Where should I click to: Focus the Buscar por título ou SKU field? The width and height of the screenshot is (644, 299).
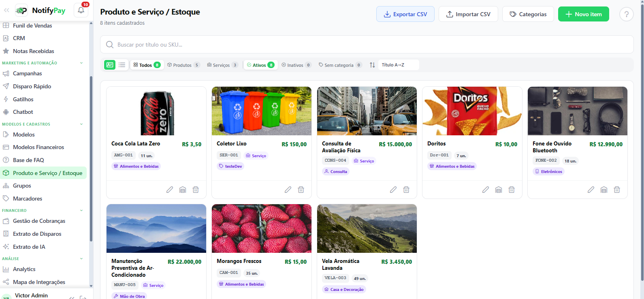[367, 45]
